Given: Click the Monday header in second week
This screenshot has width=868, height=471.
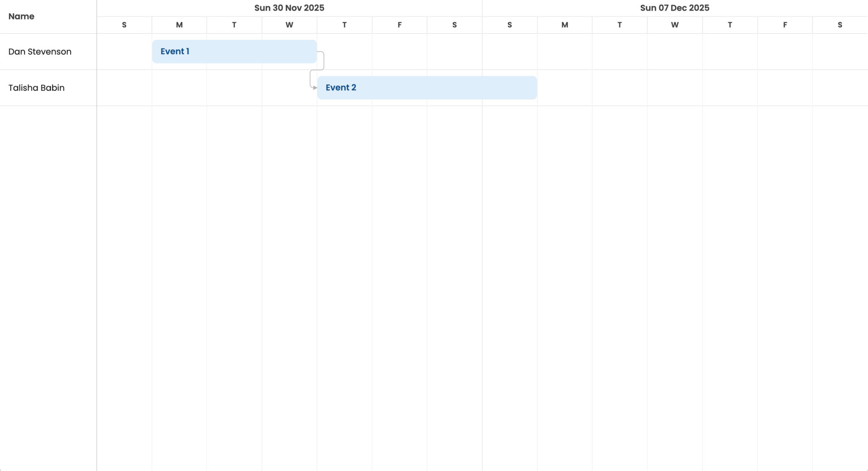Looking at the screenshot, I should [565, 25].
